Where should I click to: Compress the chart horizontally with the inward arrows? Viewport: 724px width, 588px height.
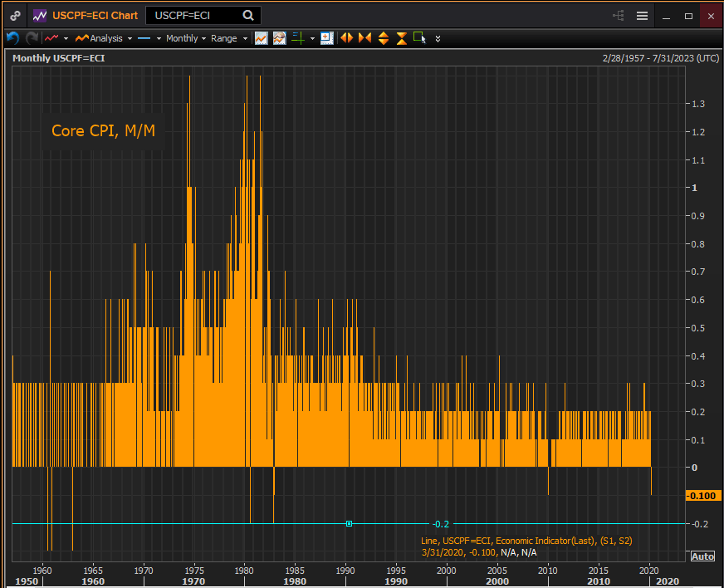(364, 38)
